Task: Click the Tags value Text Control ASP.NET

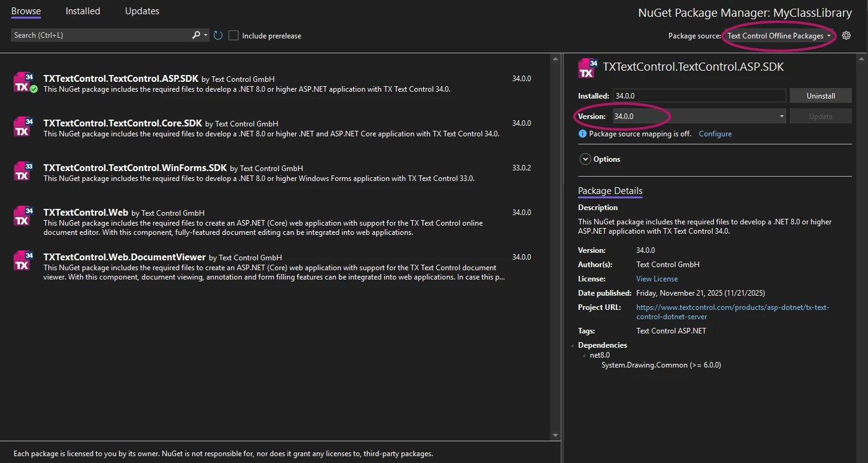Action: [x=671, y=331]
